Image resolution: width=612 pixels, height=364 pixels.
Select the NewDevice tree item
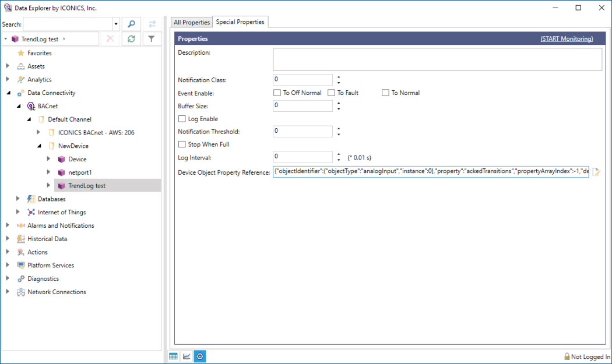[73, 146]
